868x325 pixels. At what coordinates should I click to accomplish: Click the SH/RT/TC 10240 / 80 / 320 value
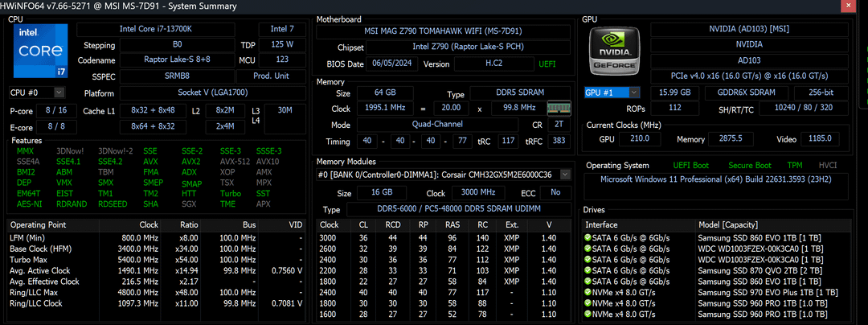tap(803, 108)
